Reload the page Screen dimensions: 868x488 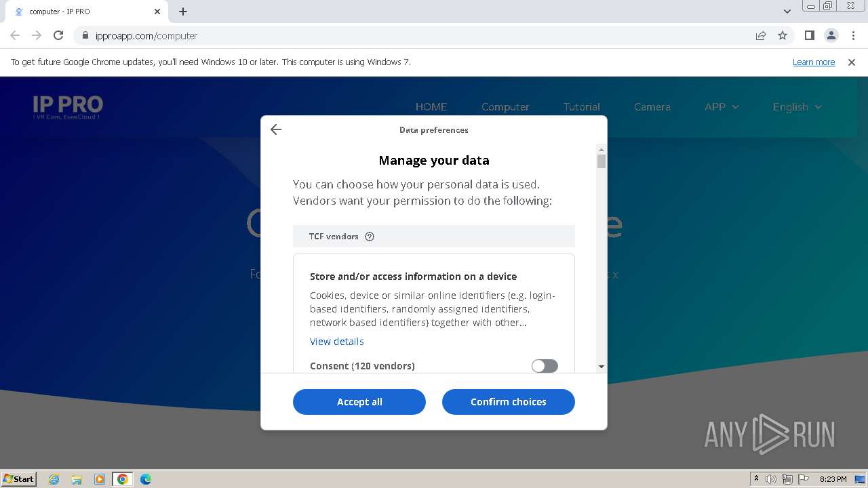58,36
